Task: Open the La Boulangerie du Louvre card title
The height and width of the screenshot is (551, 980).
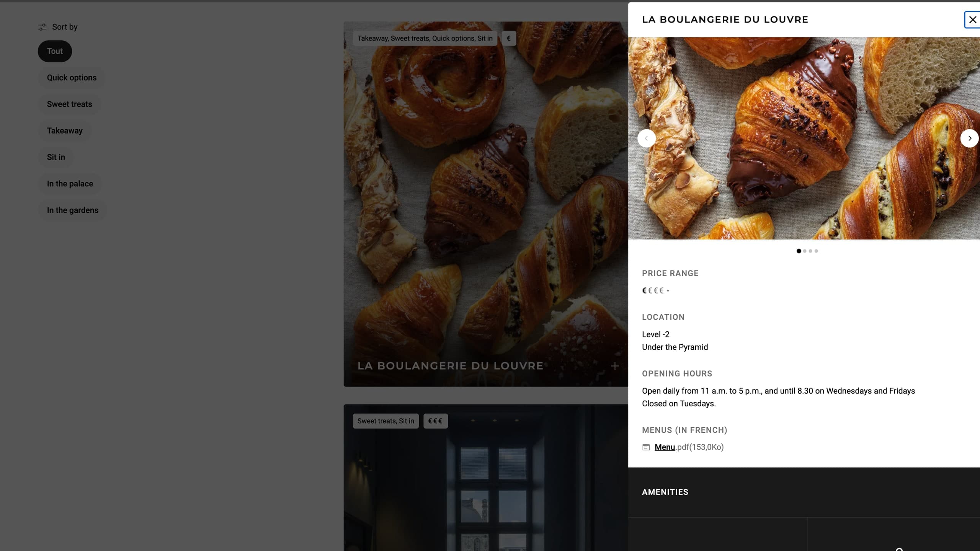Action: tap(450, 366)
